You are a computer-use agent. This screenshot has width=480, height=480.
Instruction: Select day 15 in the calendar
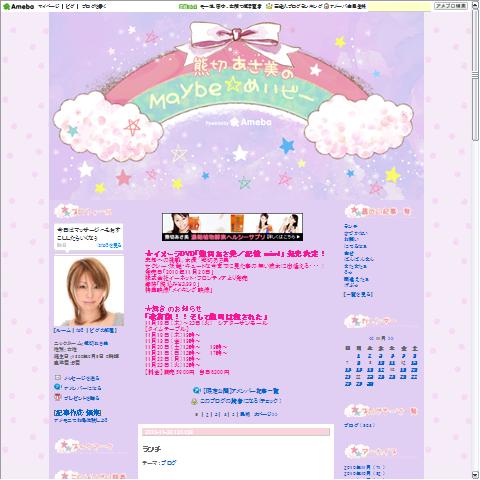[359, 370]
